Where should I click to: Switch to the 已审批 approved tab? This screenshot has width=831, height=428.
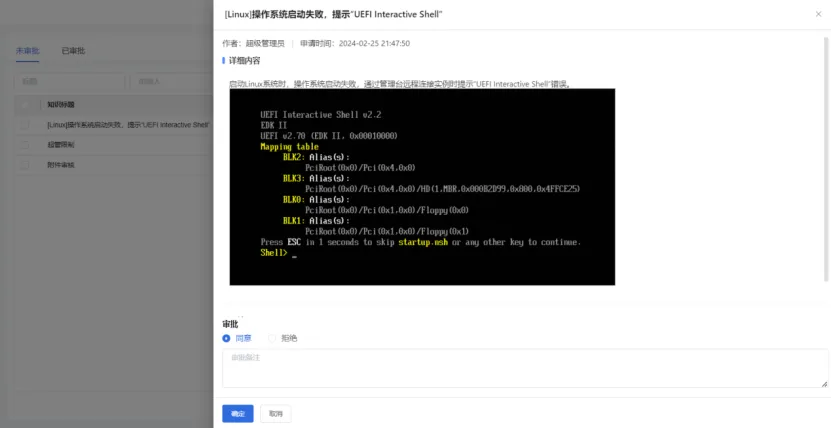pyautogui.click(x=73, y=51)
